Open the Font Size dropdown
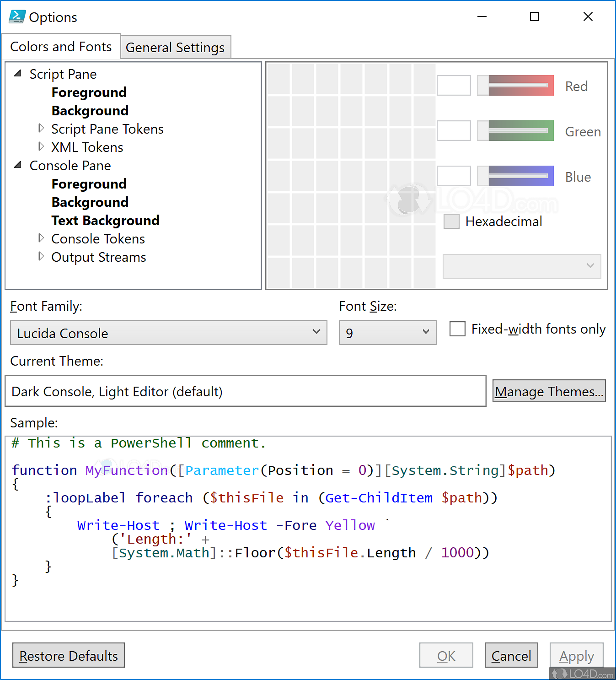 [x=388, y=333]
